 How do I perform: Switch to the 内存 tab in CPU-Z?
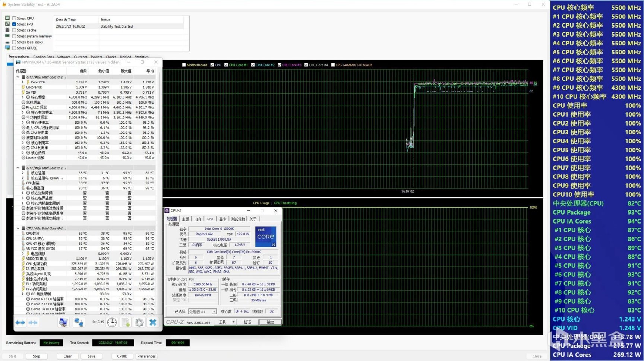coord(198,219)
